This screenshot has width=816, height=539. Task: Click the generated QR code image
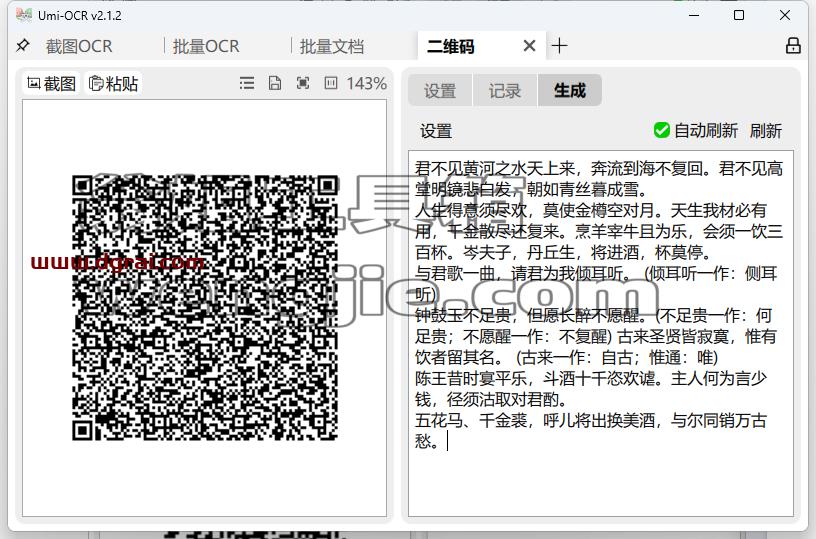205,307
